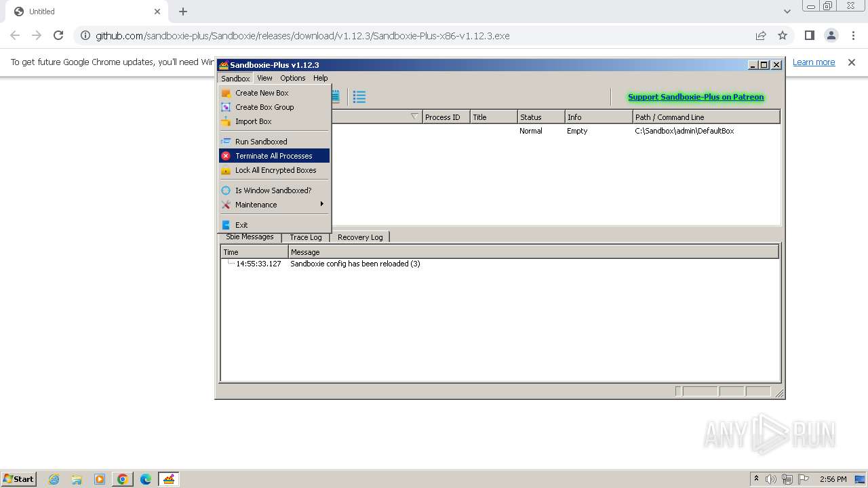
Task: Open the Windows Start button
Action: (18, 479)
